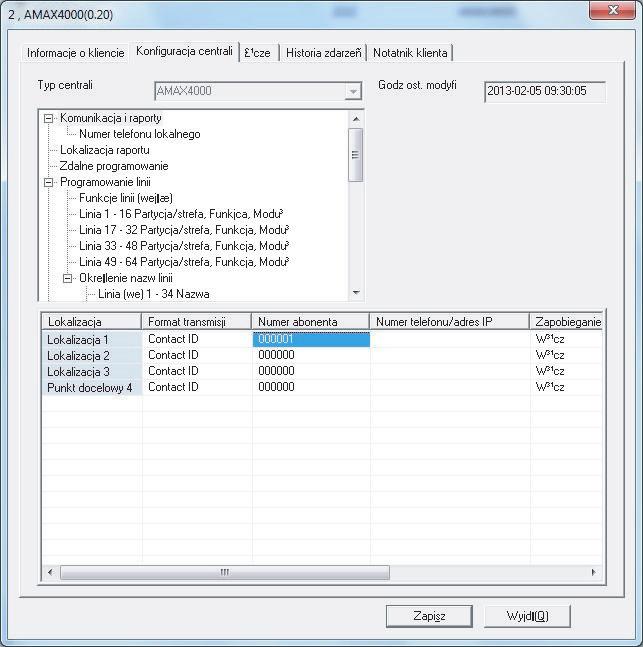The width and height of the screenshot is (643, 647).
Task: Click phone/IP address cell for Lokalizacja 1
Action: (x=450, y=339)
